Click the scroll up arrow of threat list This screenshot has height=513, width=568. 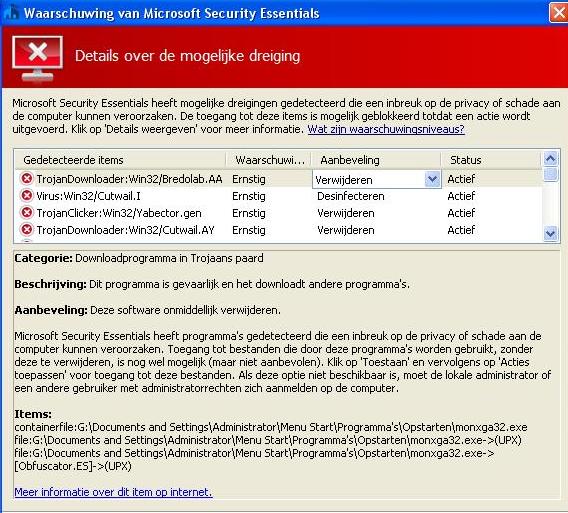pos(550,159)
